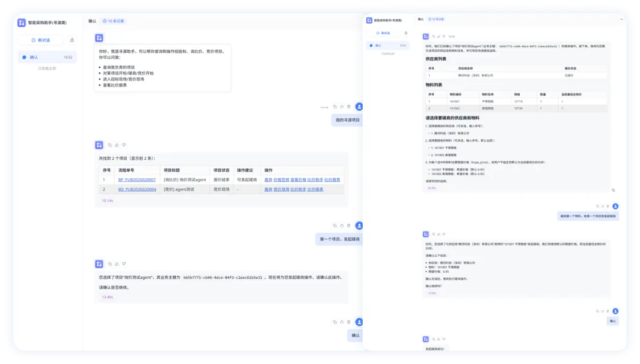Copy the left panel's final '确认' message

point(335,322)
